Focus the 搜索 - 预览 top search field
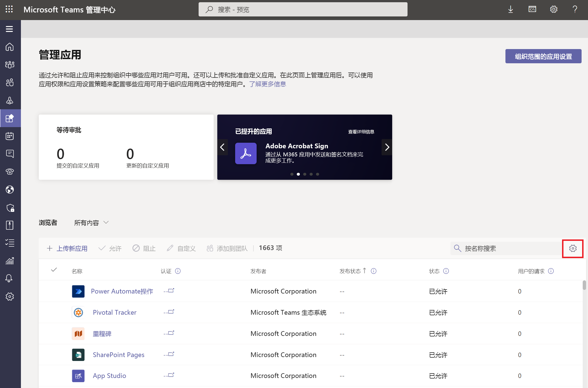Image resolution: width=588 pixels, height=388 pixels. 303,9
